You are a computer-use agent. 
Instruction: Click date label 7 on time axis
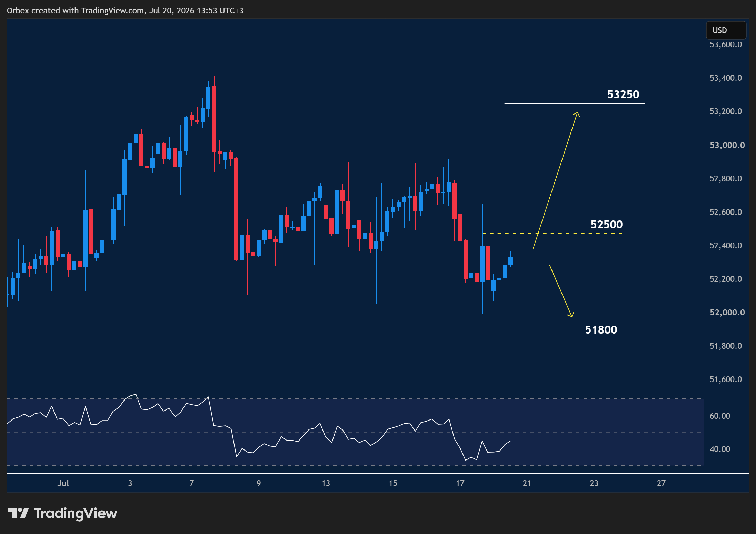(192, 483)
